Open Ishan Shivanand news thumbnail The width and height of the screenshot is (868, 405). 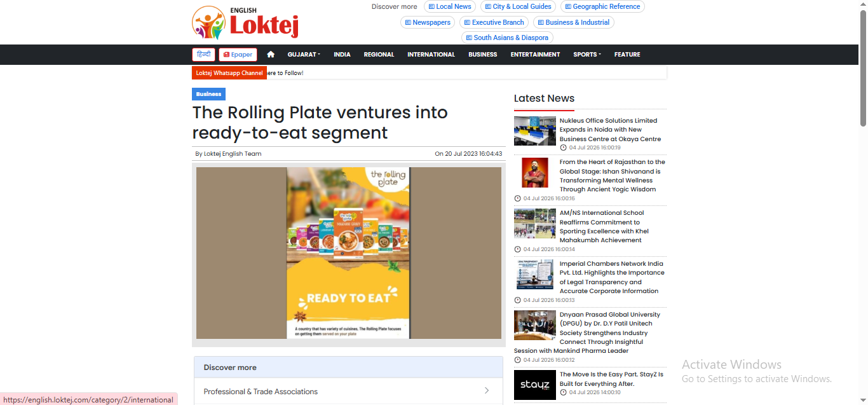[535, 172]
